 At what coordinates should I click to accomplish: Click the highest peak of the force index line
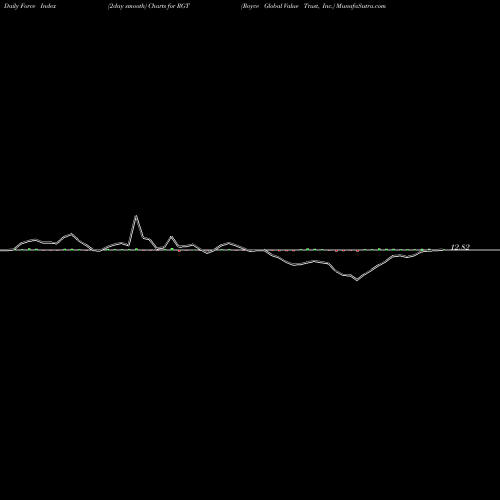[x=136, y=216]
